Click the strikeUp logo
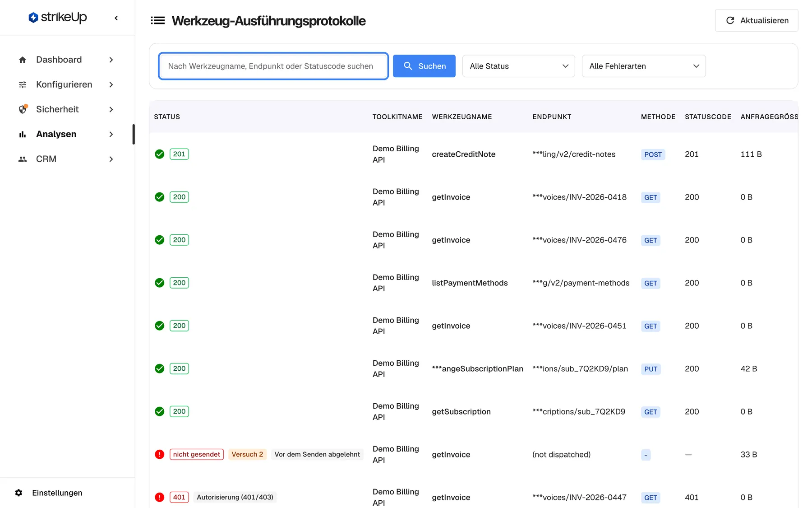The width and height of the screenshot is (812, 508). click(x=58, y=18)
